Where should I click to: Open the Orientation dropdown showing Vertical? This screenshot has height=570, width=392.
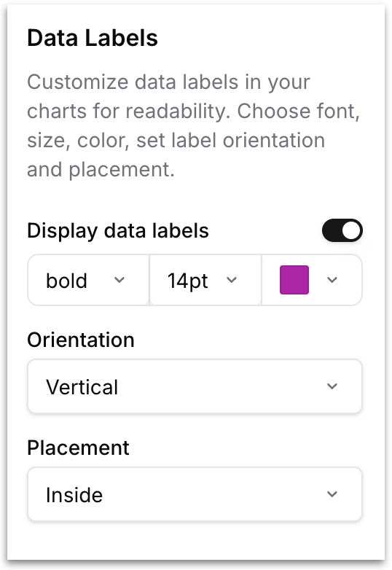195,386
